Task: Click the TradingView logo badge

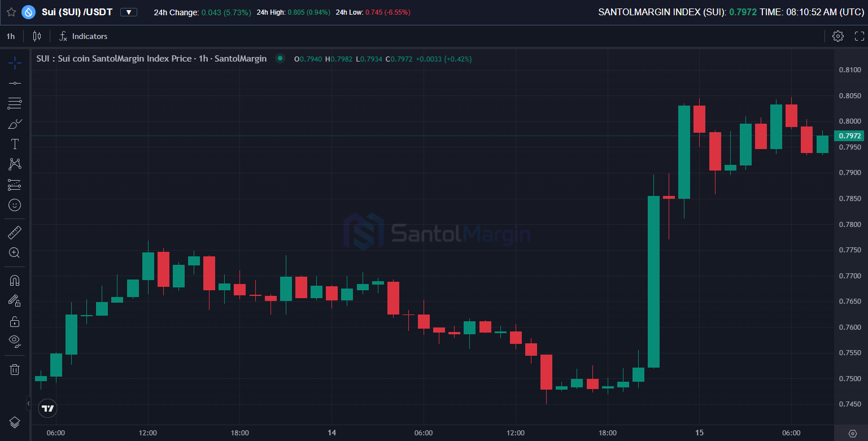Action: (48, 408)
